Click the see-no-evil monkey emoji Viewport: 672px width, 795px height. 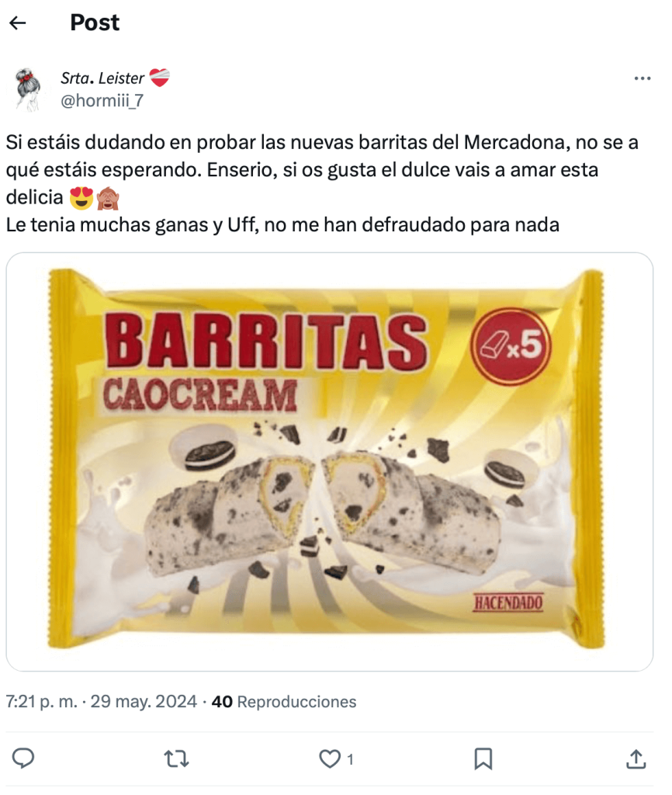point(108,198)
